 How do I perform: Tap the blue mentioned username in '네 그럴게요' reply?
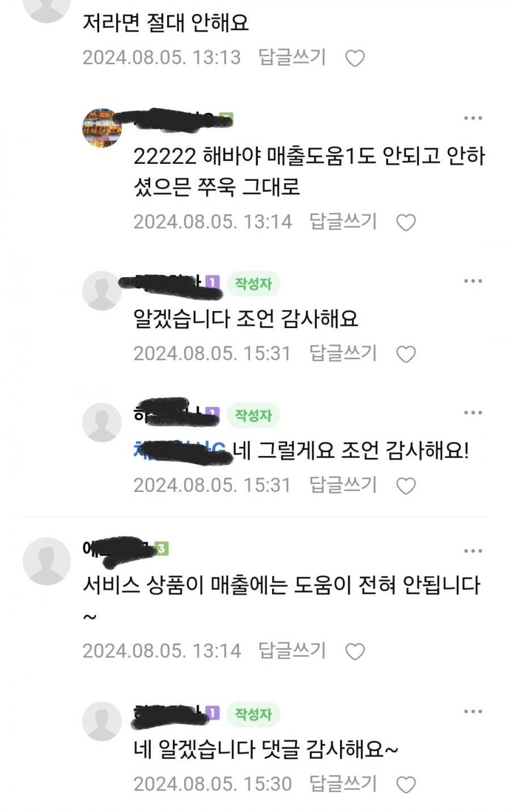tap(182, 450)
